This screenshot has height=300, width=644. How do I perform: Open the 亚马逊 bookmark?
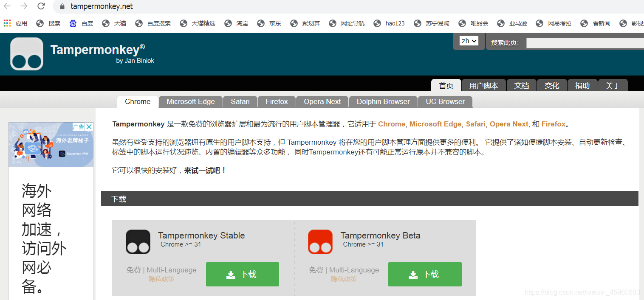pyautogui.click(x=512, y=23)
